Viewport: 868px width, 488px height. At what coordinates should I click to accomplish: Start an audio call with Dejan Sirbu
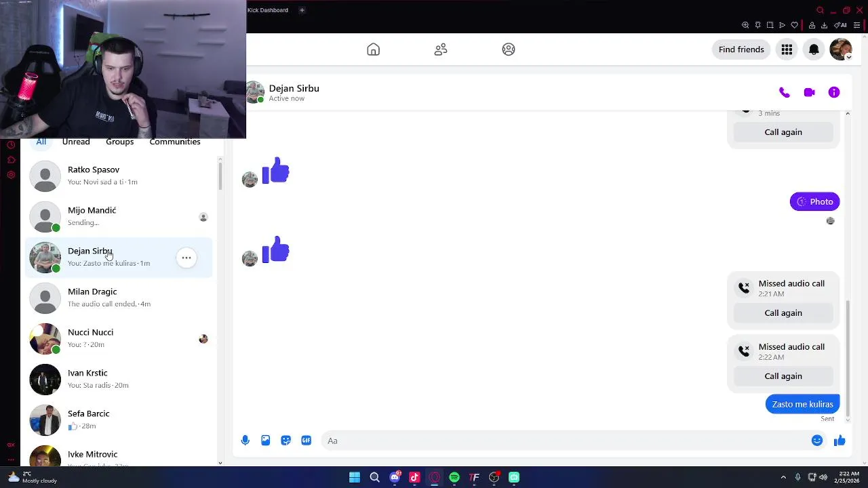point(785,92)
